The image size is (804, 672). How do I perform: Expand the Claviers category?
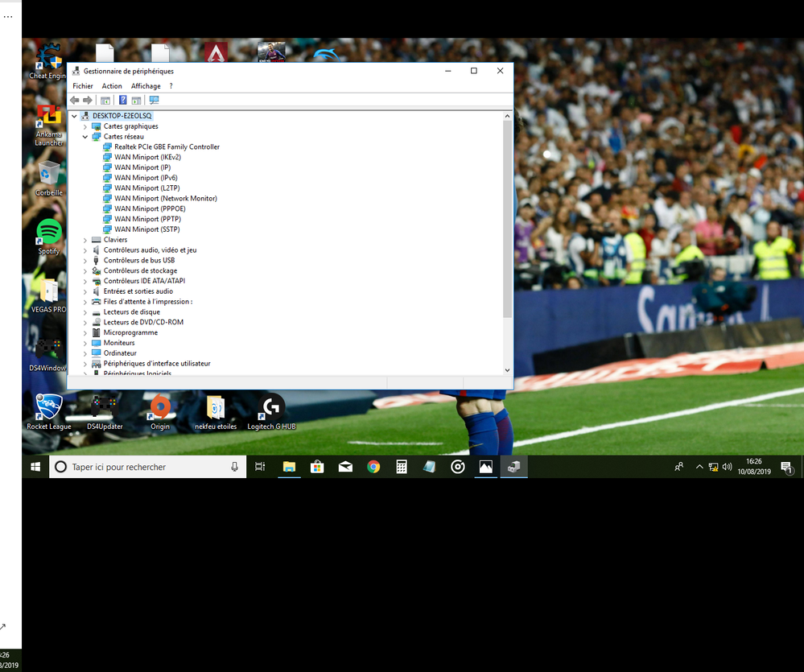pos(85,240)
